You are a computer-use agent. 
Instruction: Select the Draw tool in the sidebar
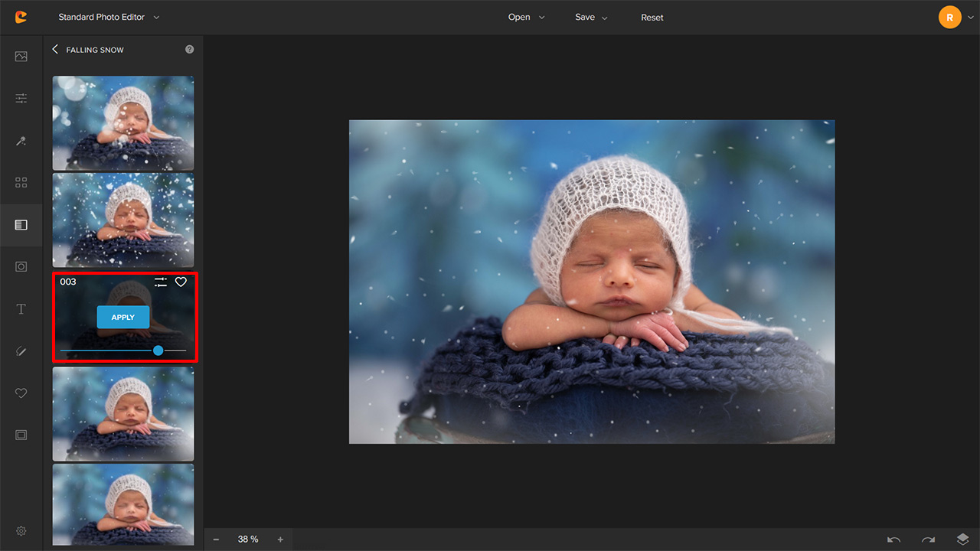tap(21, 351)
